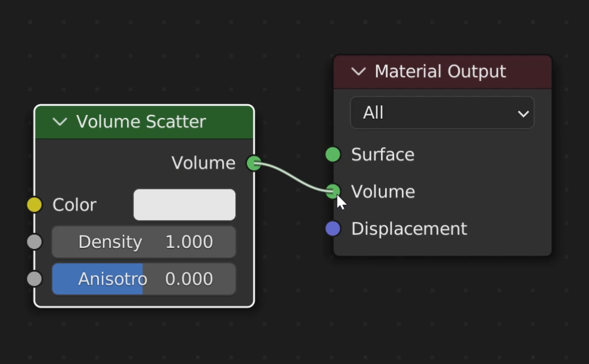Click the Anisotropy slider field
This screenshot has height=364, width=589.
(x=144, y=279)
